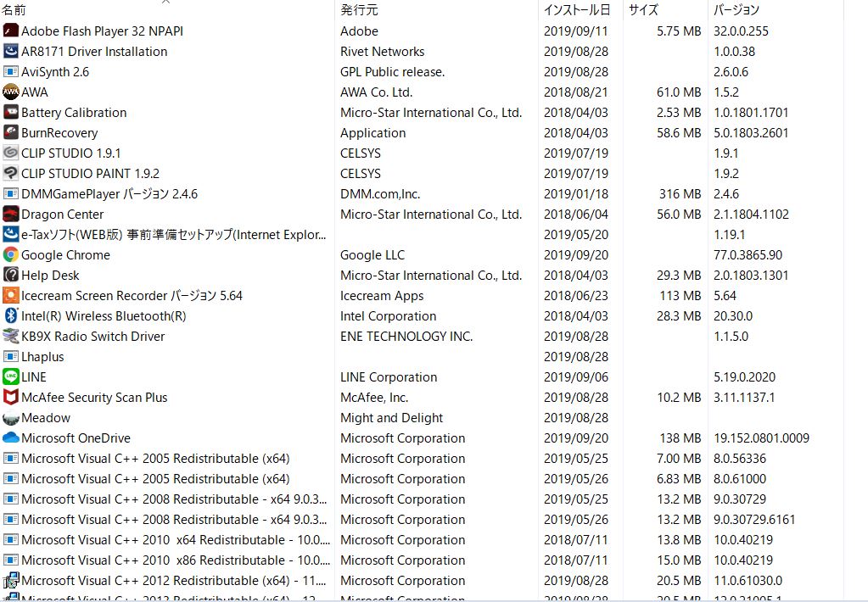The image size is (868, 602).
Task: Click the バージョン column header
Action: click(736, 11)
